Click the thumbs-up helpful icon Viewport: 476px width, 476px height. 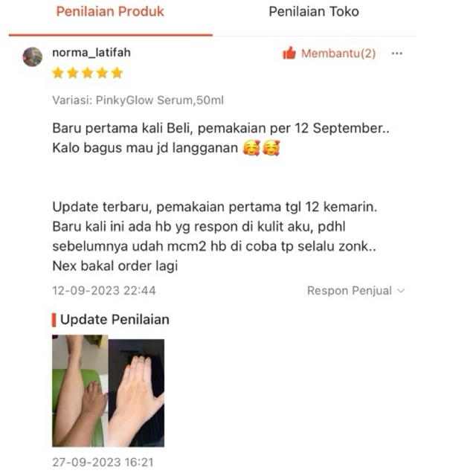[x=289, y=53]
